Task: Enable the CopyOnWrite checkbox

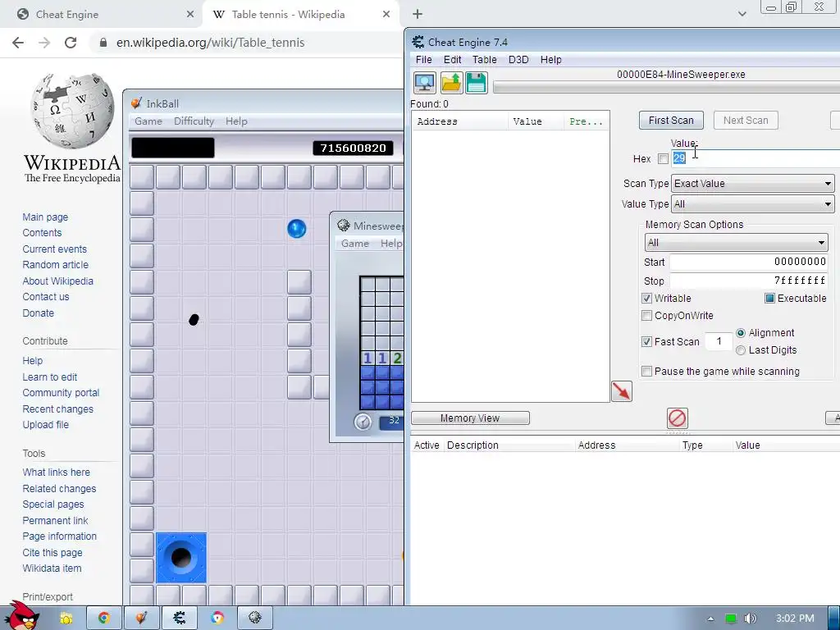Action: click(646, 316)
